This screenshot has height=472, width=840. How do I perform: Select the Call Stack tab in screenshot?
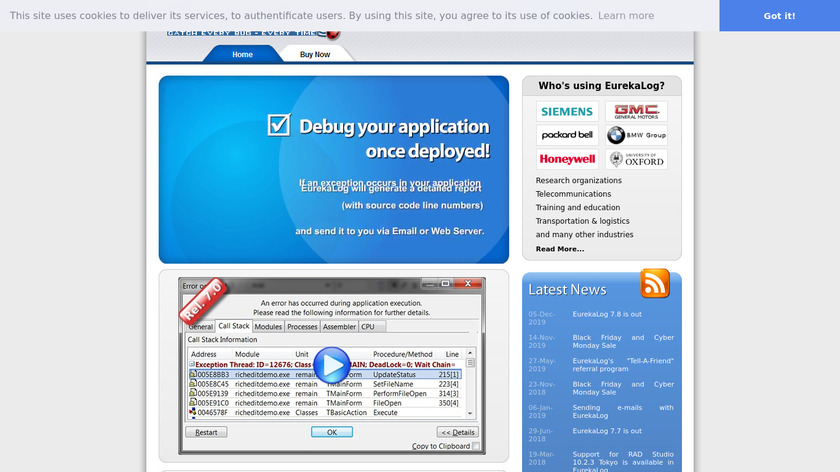pos(234,326)
